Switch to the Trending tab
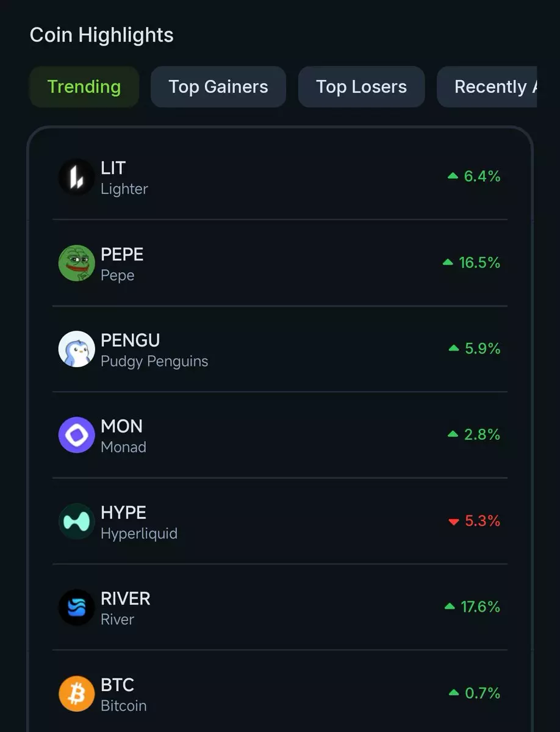560x732 pixels. [84, 87]
